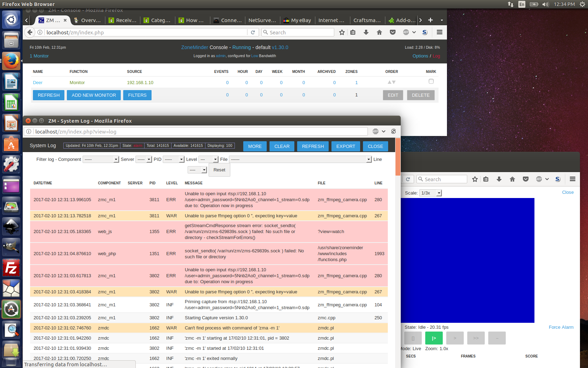
Task: Click the Force Alarm link
Action: pyautogui.click(x=561, y=327)
